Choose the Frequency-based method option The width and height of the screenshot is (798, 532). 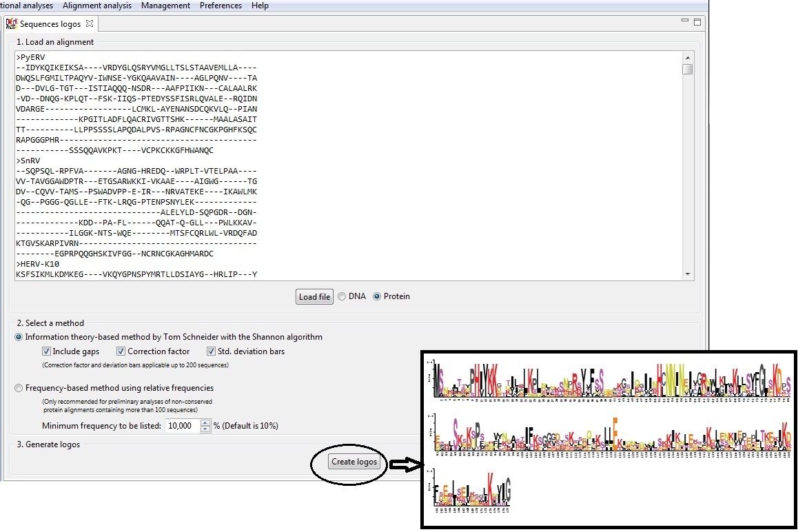pos(19,388)
